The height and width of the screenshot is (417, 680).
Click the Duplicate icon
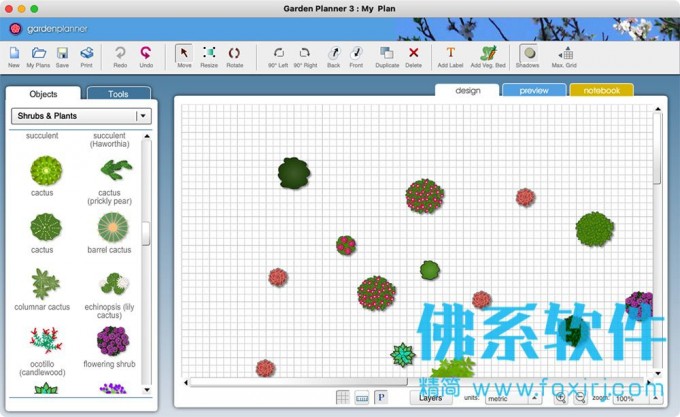(x=387, y=55)
